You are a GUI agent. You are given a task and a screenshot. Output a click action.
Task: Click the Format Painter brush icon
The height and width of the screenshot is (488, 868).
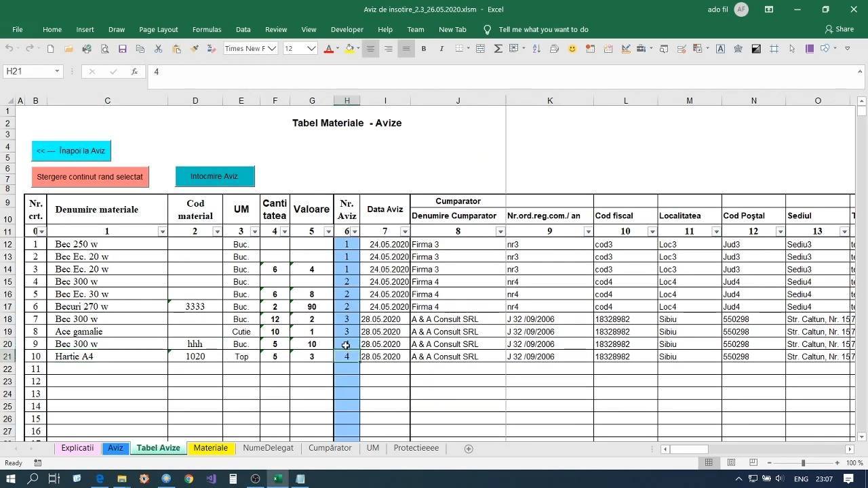click(195, 49)
